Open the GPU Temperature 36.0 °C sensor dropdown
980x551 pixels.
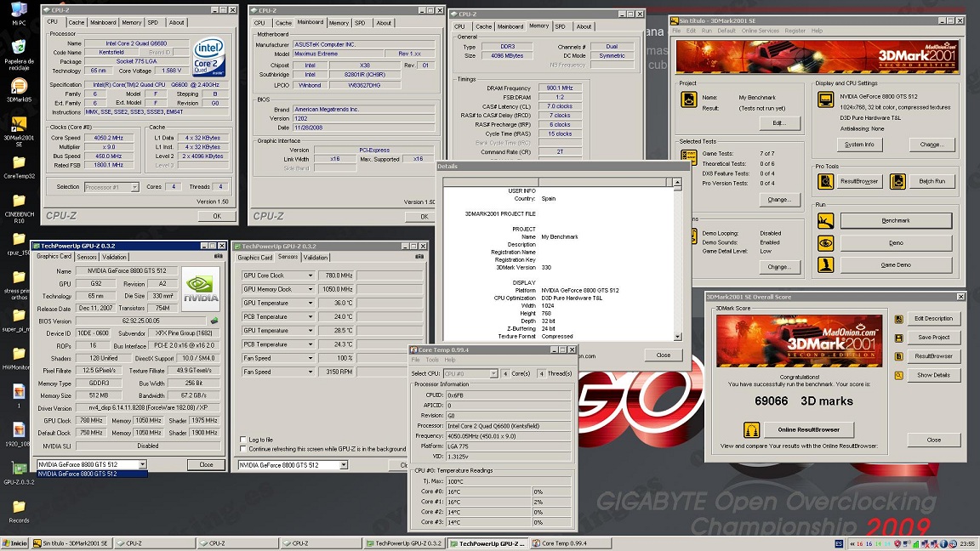pyautogui.click(x=310, y=303)
